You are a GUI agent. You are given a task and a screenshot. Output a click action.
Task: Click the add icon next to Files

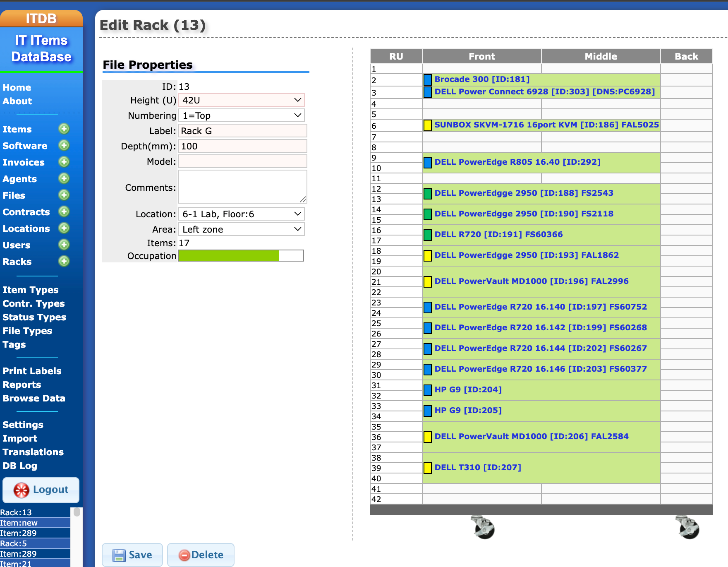point(64,195)
